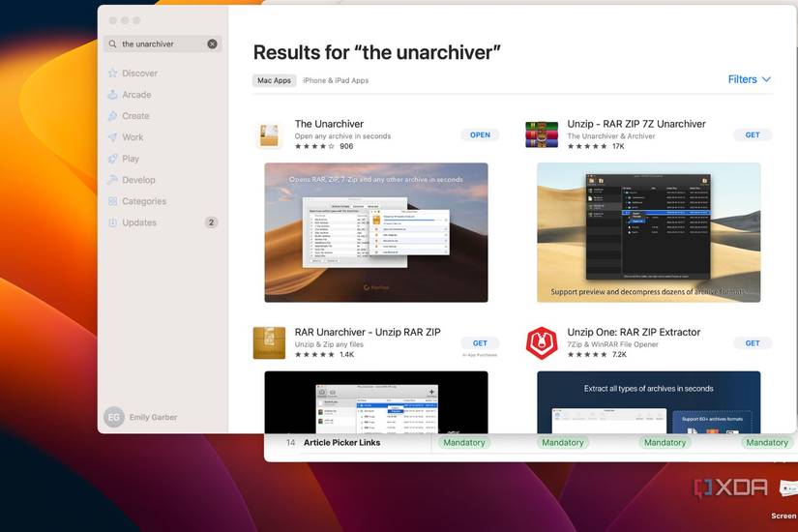Viewport: 798px width, 532px height.
Task: Open Discover star icon in sidebar
Action: coord(113,74)
